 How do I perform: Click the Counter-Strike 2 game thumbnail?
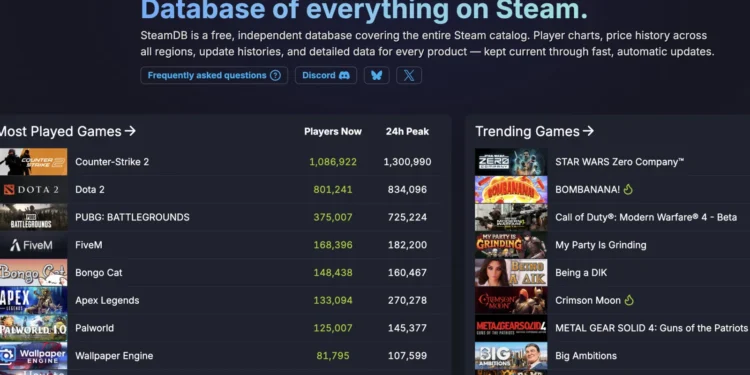(33, 162)
